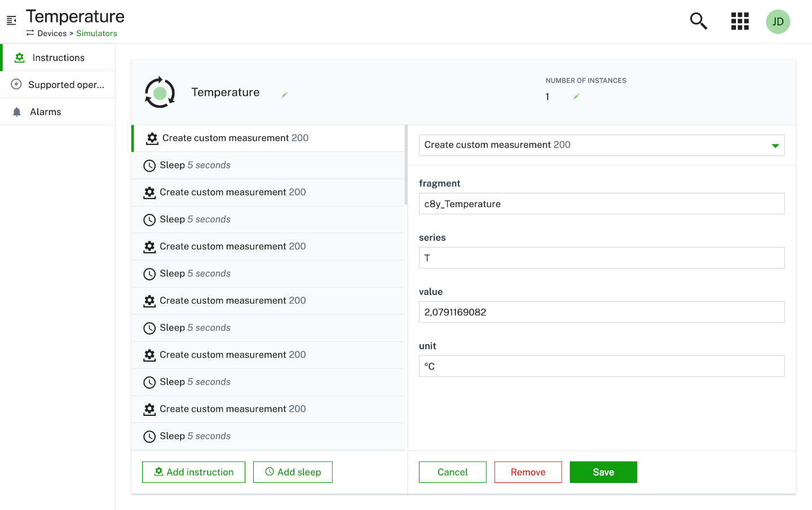Viewport: 812px width, 510px height.
Task: Open the Instructions tab
Action: click(x=58, y=58)
